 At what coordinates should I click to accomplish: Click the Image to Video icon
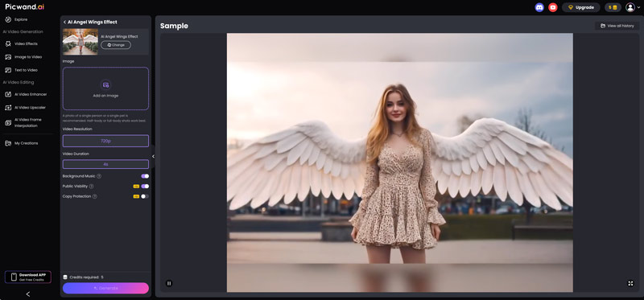tap(8, 57)
